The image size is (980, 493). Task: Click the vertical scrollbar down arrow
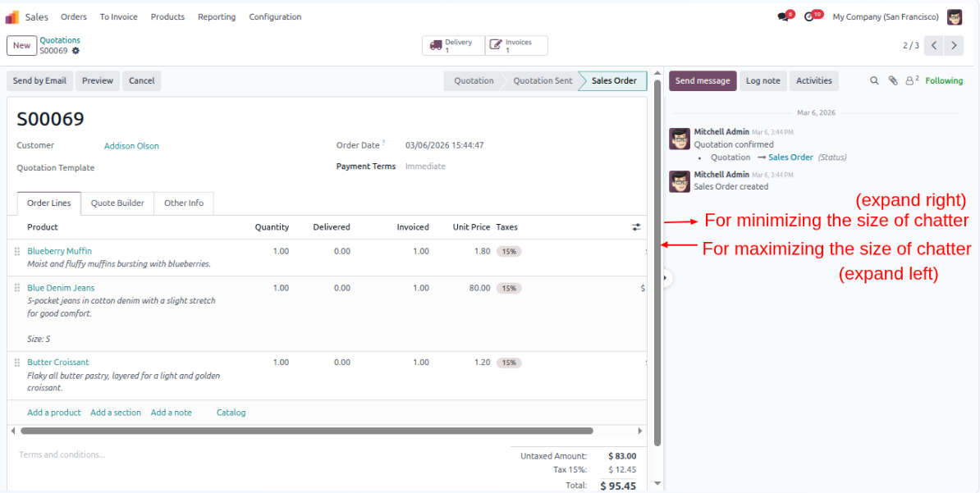(657, 483)
